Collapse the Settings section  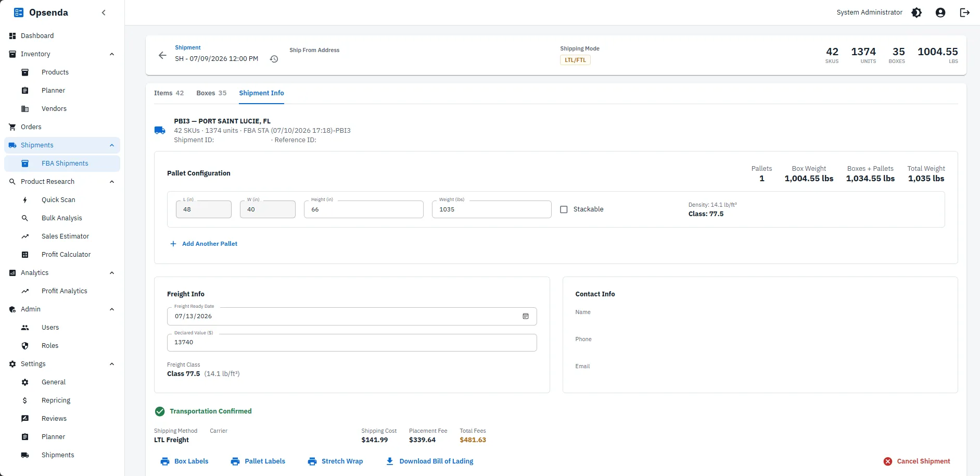pos(112,364)
